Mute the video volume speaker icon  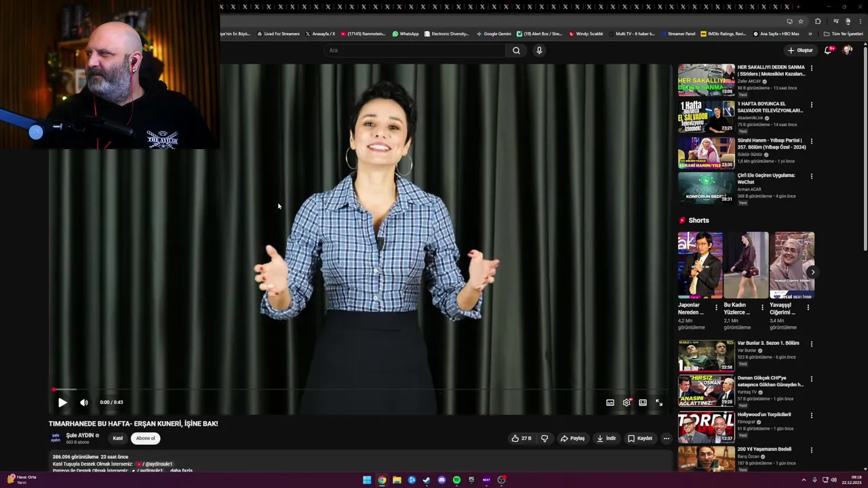click(x=84, y=403)
